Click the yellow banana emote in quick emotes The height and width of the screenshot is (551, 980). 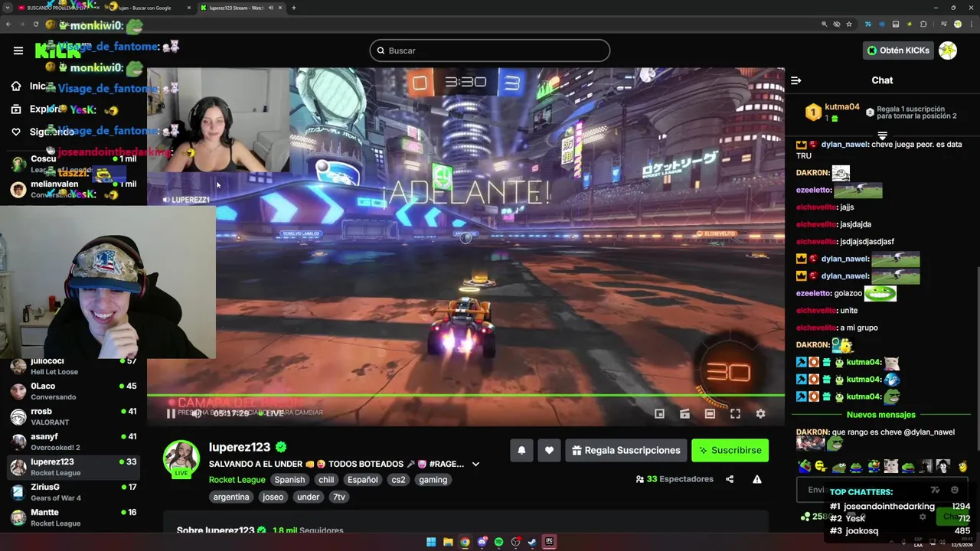[962, 466]
